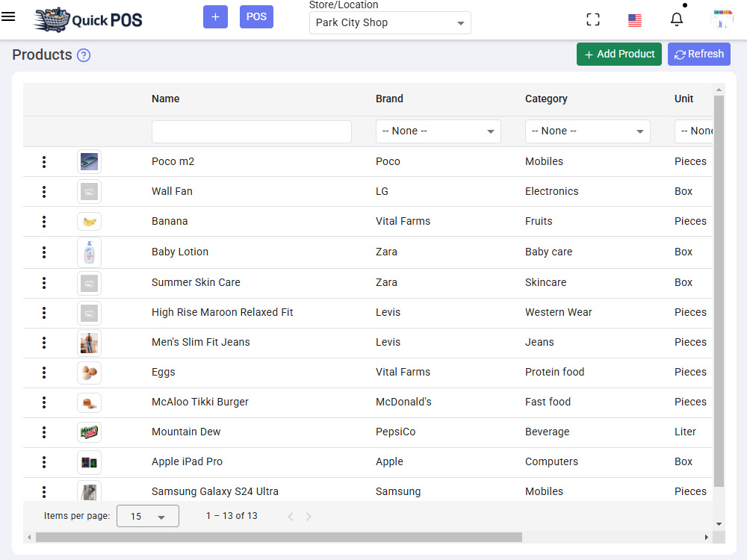Click the previous page arrow
Image resolution: width=747 pixels, height=560 pixels.
291,517
